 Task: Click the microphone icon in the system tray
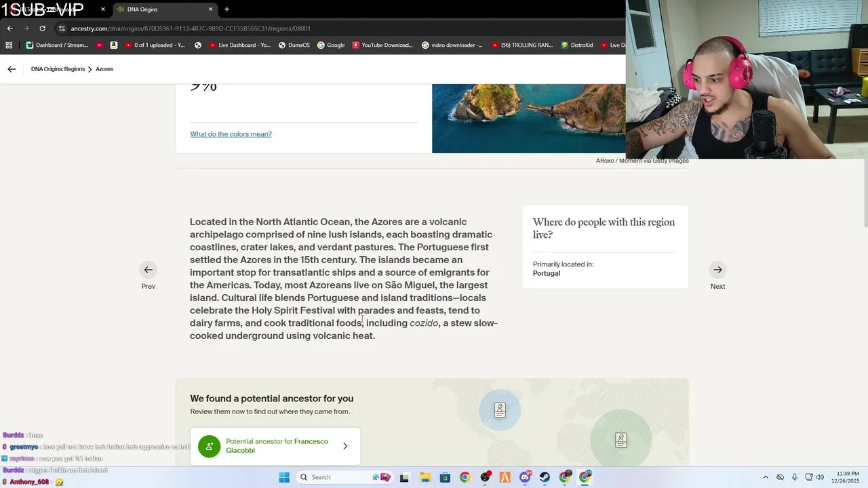(795, 477)
